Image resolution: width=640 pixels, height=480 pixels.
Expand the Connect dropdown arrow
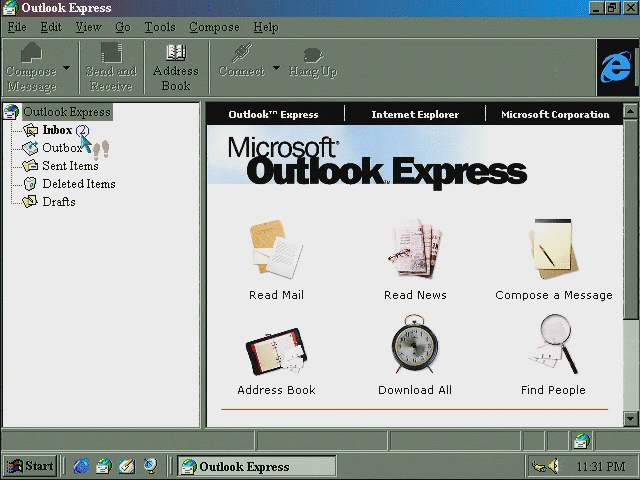277,68
